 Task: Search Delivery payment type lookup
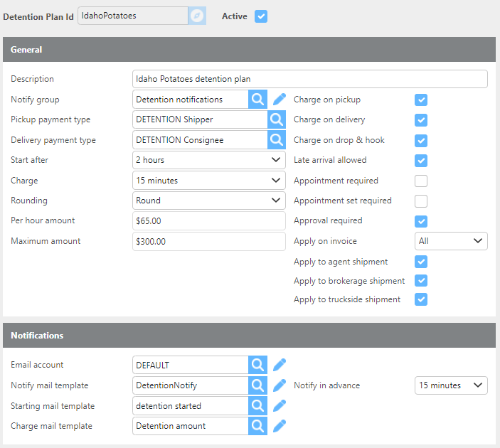(x=276, y=140)
